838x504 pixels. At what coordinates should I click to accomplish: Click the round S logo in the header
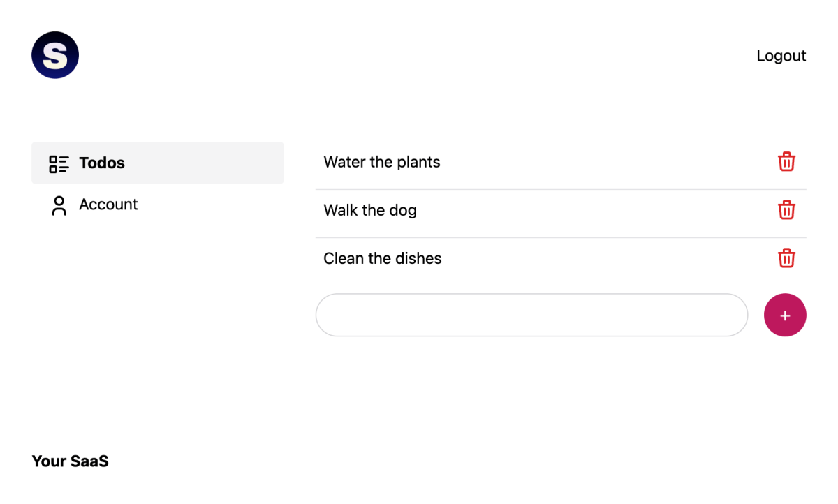pos(55,55)
